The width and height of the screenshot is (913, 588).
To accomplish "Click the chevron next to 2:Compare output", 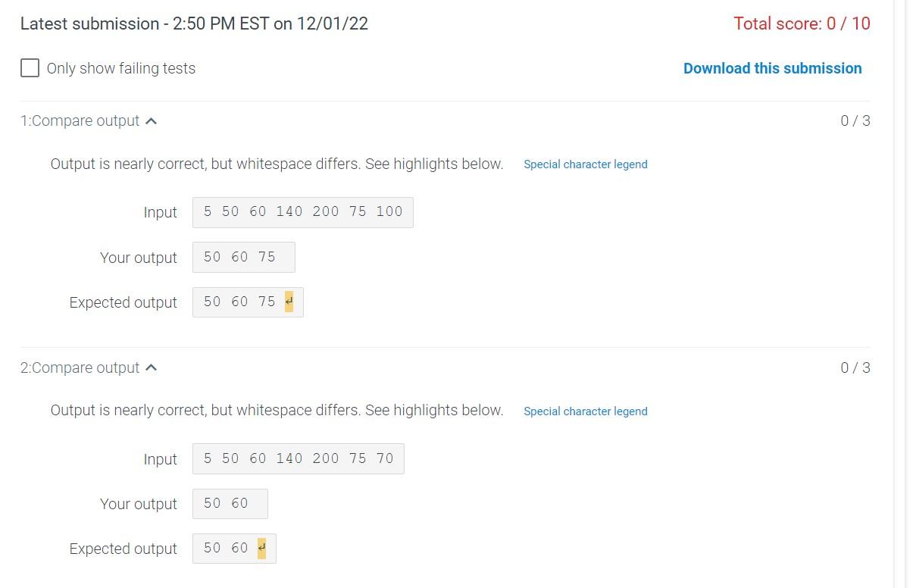I will (x=152, y=367).
